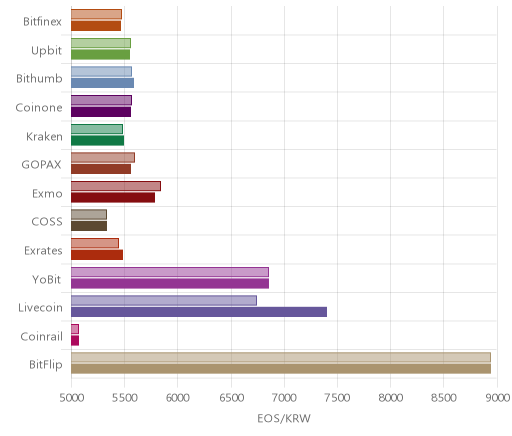The width and height of the screenshot is (512, 436).
Task: Click the GOPAX light brown bar
Action: pos(103,157)
